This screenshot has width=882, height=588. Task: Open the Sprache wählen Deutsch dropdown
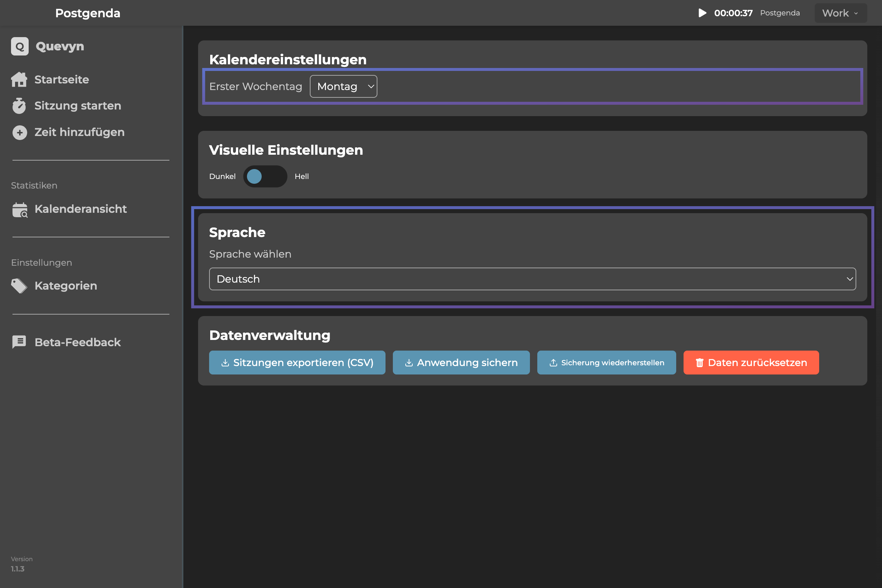coord(533,279)
